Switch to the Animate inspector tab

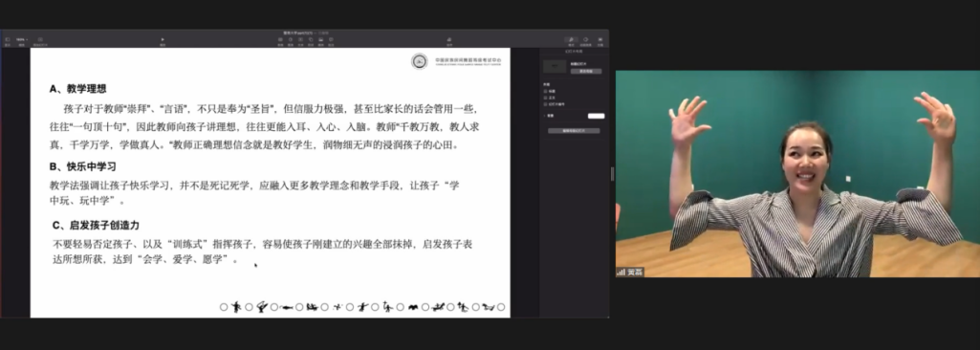point(586,40)
